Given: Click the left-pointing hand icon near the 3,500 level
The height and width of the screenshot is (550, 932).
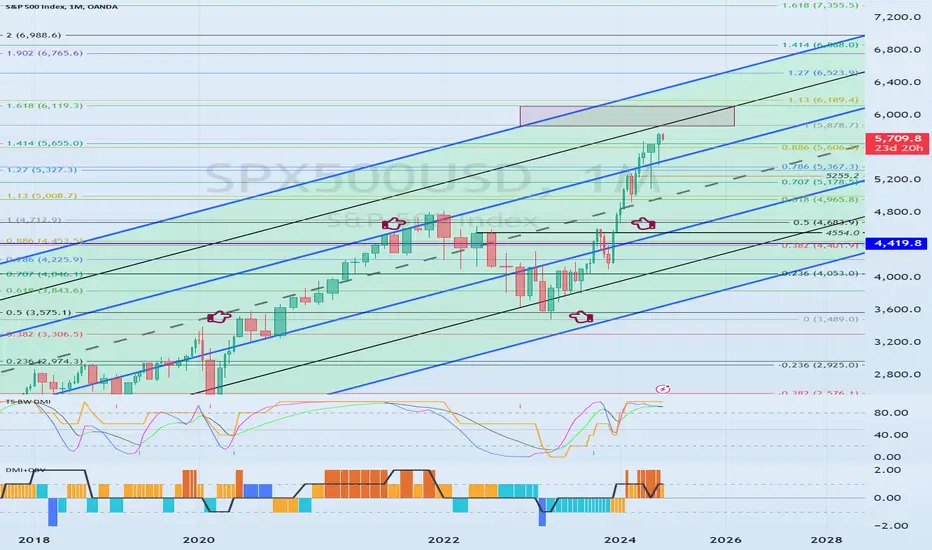Looking at the screenshot, I should [x=581, y=317].
